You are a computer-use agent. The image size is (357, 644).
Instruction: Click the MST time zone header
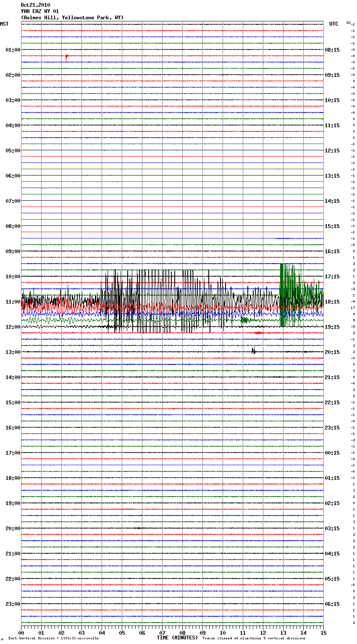[4, 24]
